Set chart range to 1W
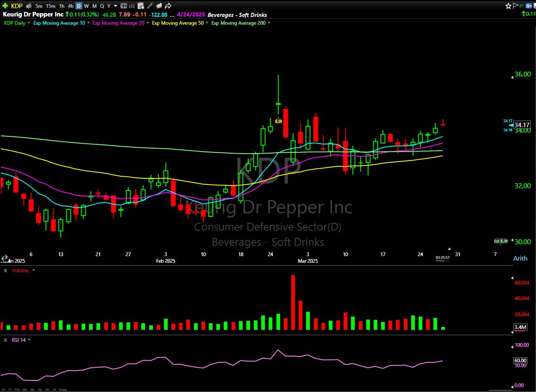This screenshot has height=392, width=536. point(47,390)
